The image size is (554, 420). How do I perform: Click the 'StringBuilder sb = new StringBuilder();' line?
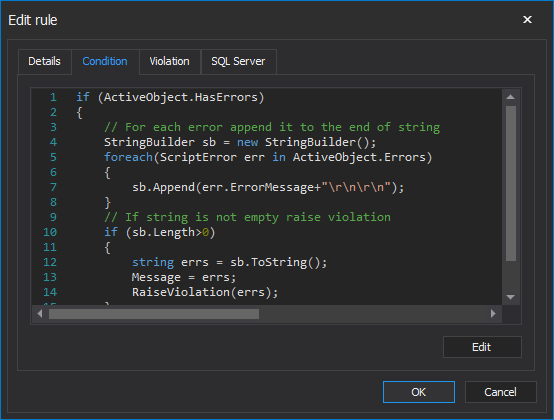coord(240,142)
